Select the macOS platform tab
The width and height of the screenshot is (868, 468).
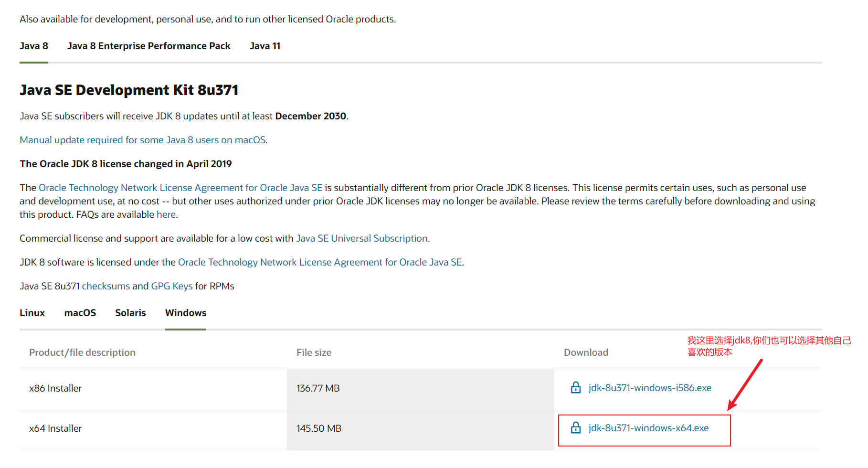pos(80,313)
